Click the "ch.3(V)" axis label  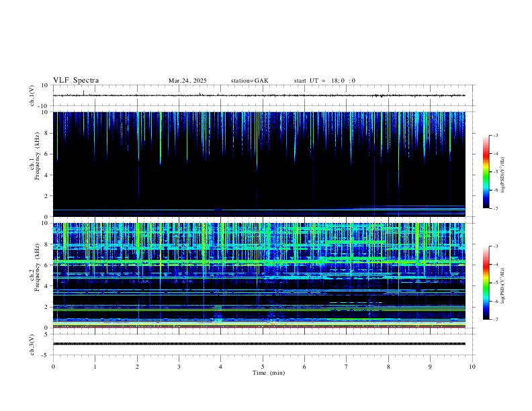point(32,345)
